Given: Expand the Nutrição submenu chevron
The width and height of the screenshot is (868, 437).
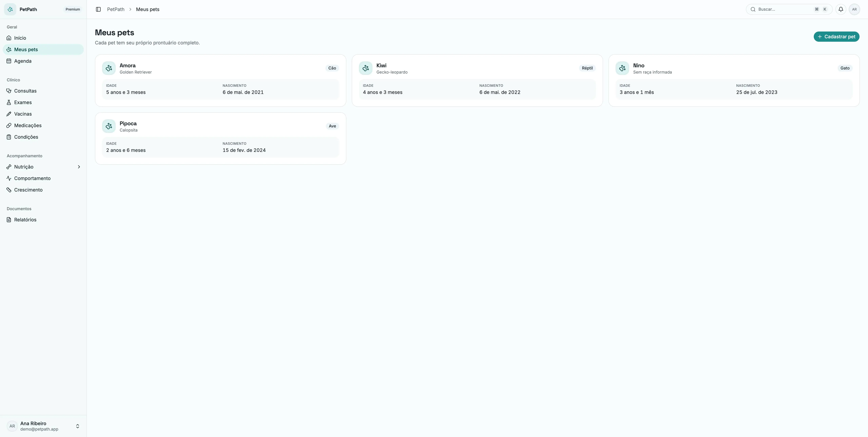Looking at the screenshot, I should [79, 167].
